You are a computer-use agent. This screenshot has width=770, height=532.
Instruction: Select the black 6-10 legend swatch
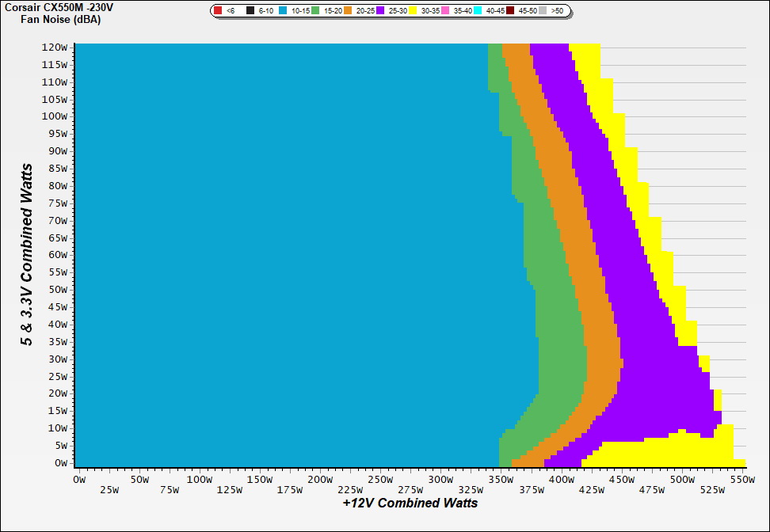[250, 11]
